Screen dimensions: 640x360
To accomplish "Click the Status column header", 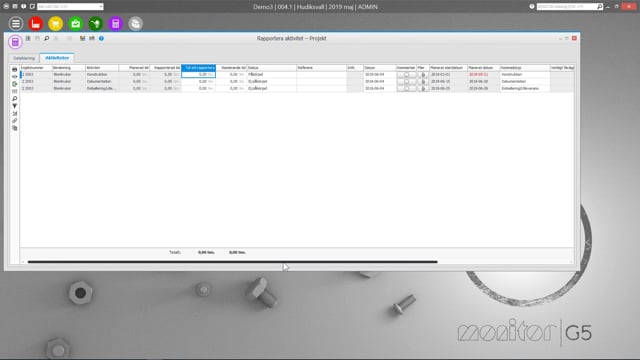I will tap(271, 68).
